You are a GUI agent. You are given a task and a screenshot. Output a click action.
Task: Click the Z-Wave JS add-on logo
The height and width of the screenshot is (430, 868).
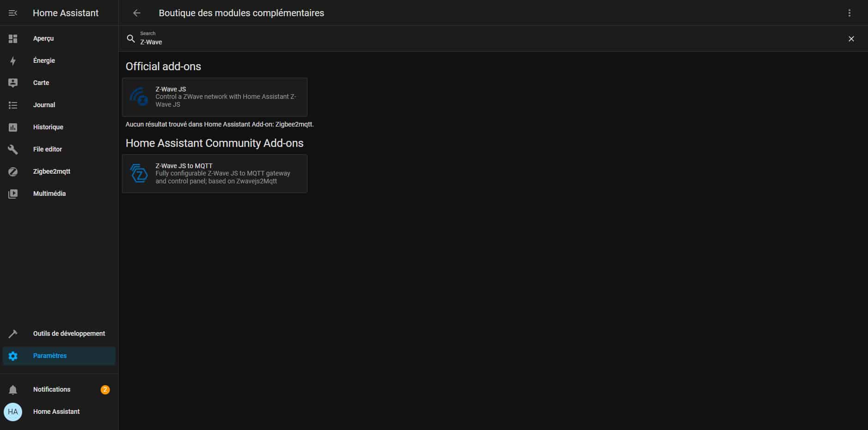pos(139,97)
